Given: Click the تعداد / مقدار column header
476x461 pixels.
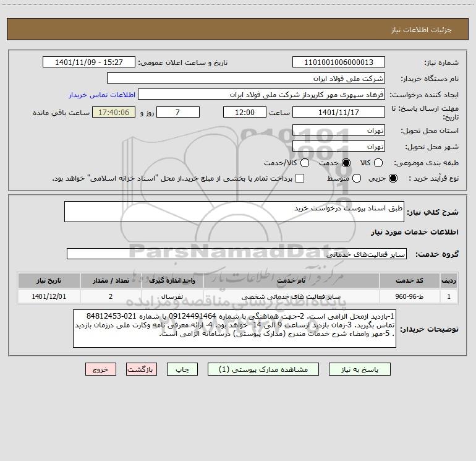Looking at the screenshot, I should [111, 280].
